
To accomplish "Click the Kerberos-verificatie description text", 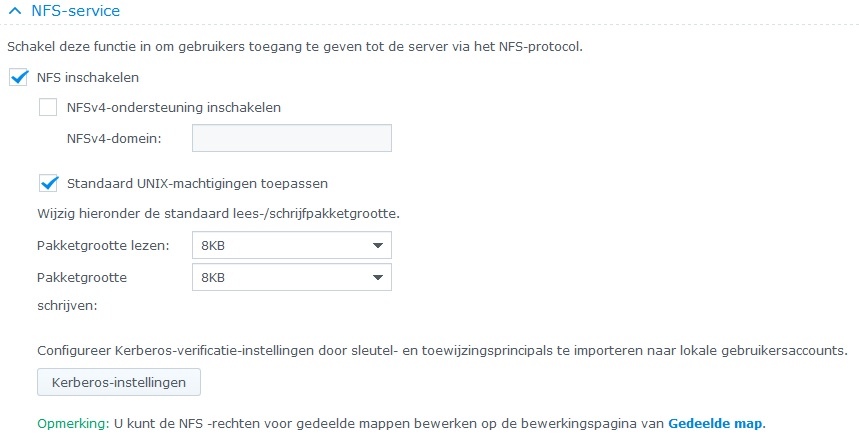I will pos(441,351).
